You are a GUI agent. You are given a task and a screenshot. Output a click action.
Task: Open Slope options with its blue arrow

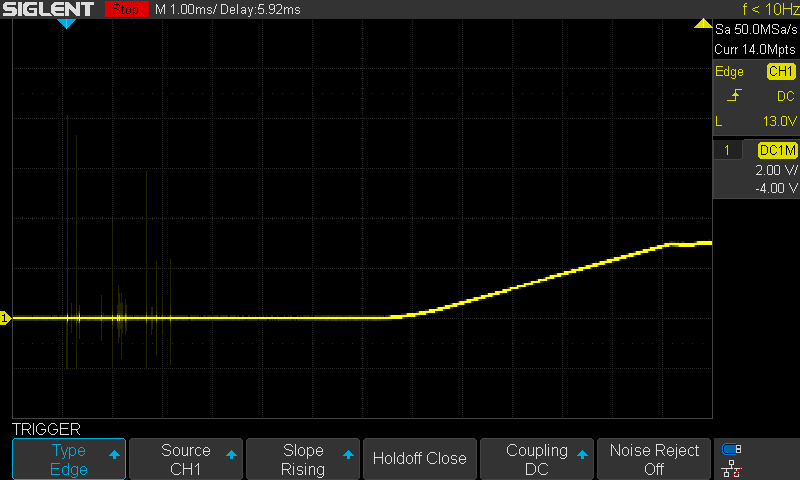click(x=348, y=454)
